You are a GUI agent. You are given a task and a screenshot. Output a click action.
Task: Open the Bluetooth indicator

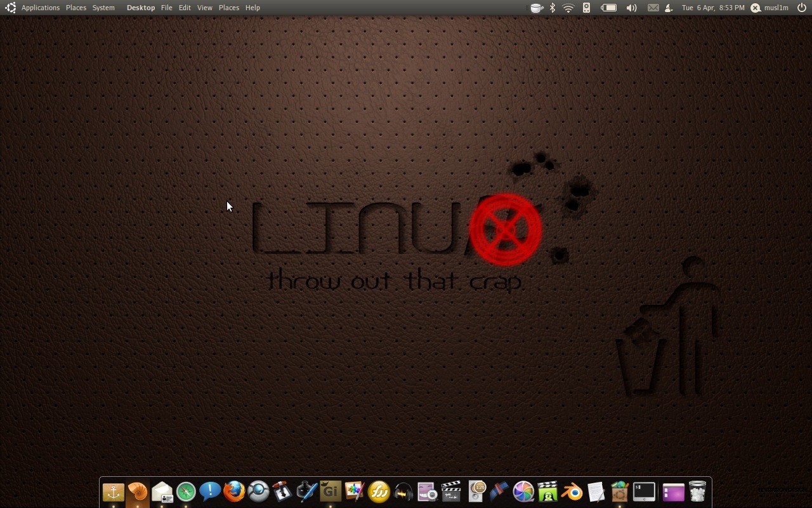click(x=553, y=8)
